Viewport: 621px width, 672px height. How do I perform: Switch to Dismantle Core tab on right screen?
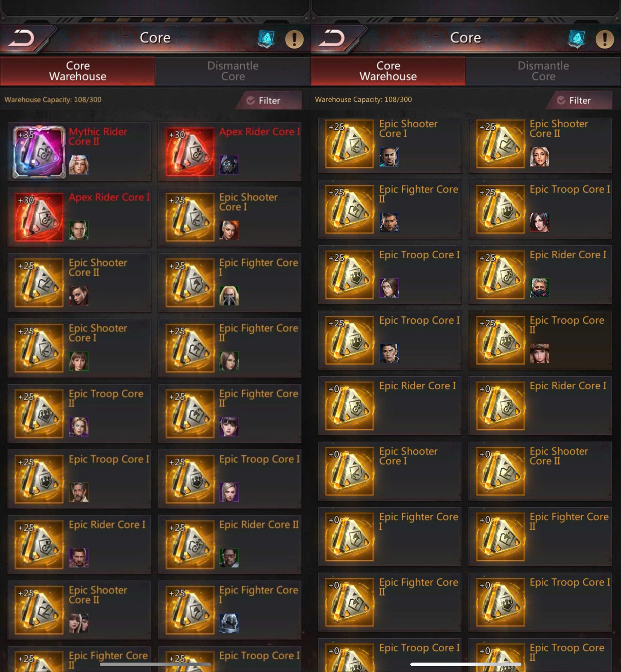(x=543, y=71)
